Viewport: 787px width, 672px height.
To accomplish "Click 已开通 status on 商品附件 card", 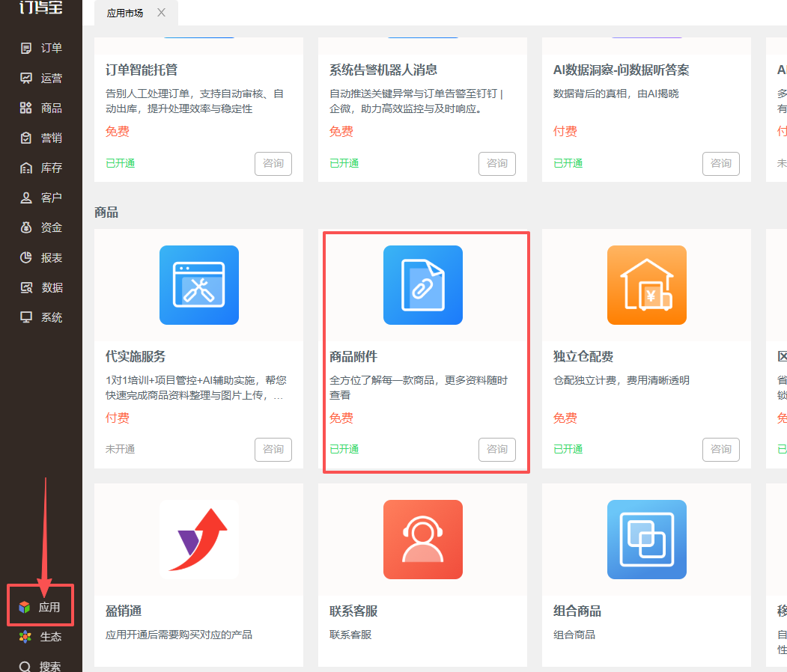I will pyautogui.click(x=344, y=449).
